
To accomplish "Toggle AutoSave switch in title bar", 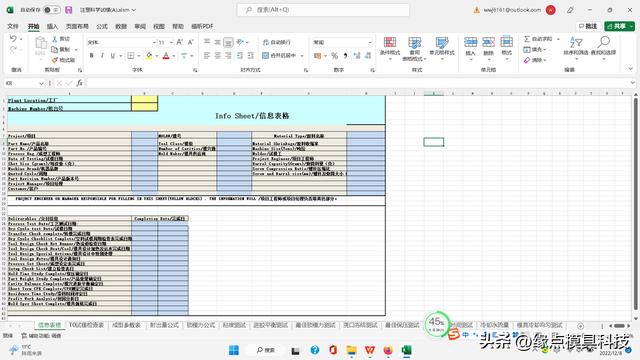I will point(52,10).
